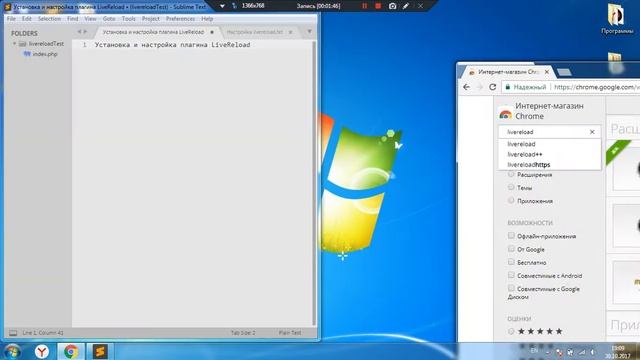Check 'Совместимые с Google Диском' checkbox
The width and height of the screenshot is (640, 360).
click(511, 288)
